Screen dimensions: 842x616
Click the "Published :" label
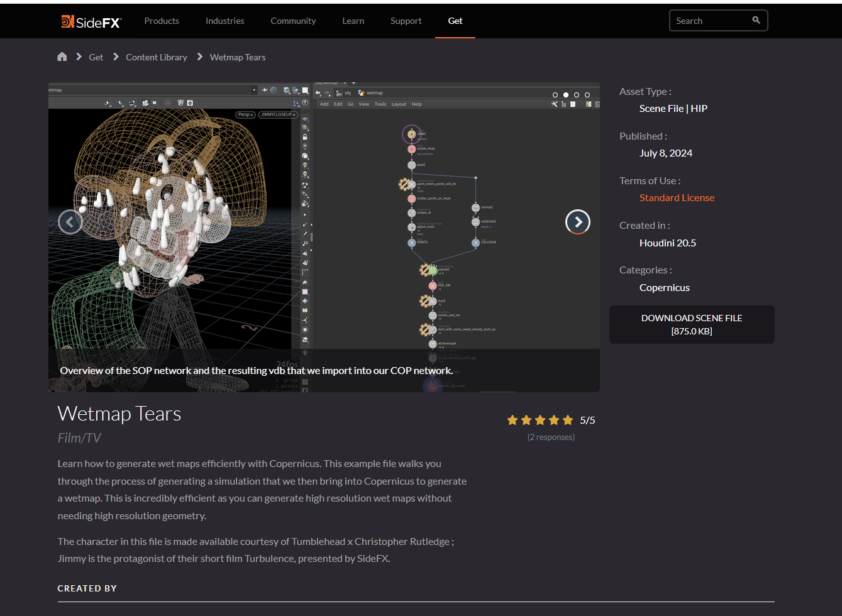click(643, 136)
